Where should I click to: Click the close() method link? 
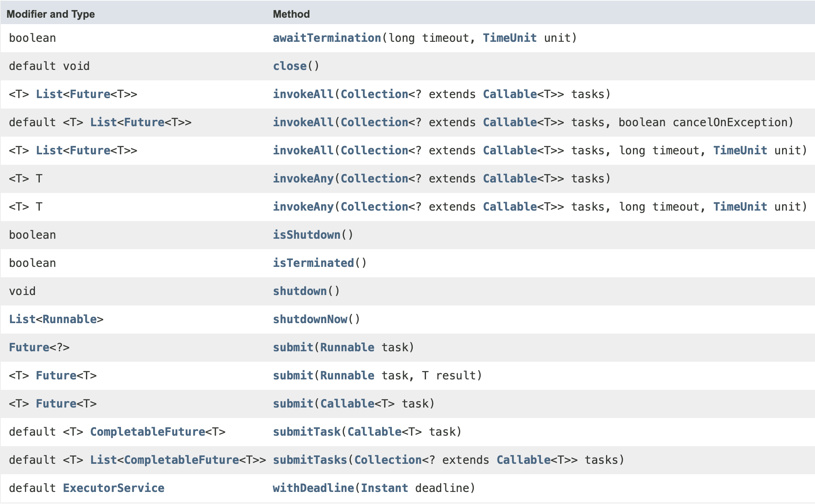click(x=289, y=66)
